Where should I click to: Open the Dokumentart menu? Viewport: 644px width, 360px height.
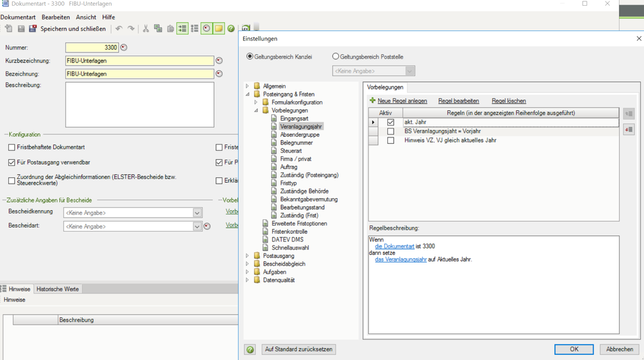click(x=17, y=17)
